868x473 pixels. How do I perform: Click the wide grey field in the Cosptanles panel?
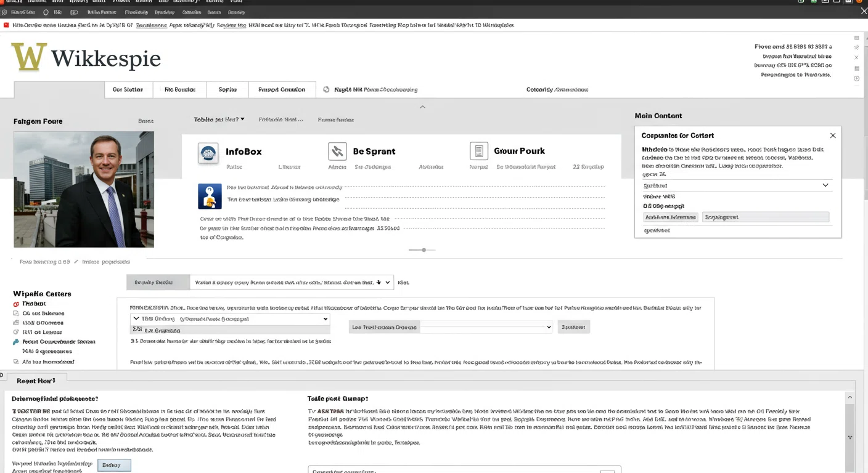pyautogui.click(x=766, y=217)
